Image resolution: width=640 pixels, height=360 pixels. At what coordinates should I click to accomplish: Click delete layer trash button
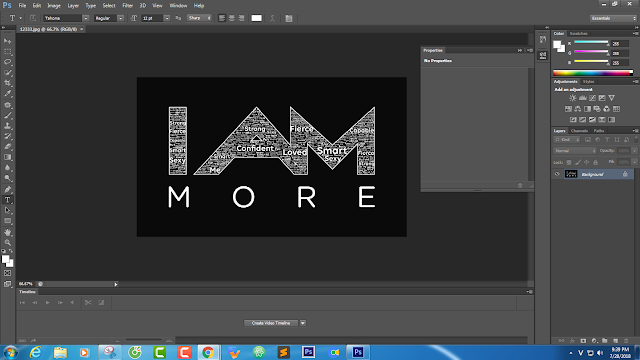[626, 341]
